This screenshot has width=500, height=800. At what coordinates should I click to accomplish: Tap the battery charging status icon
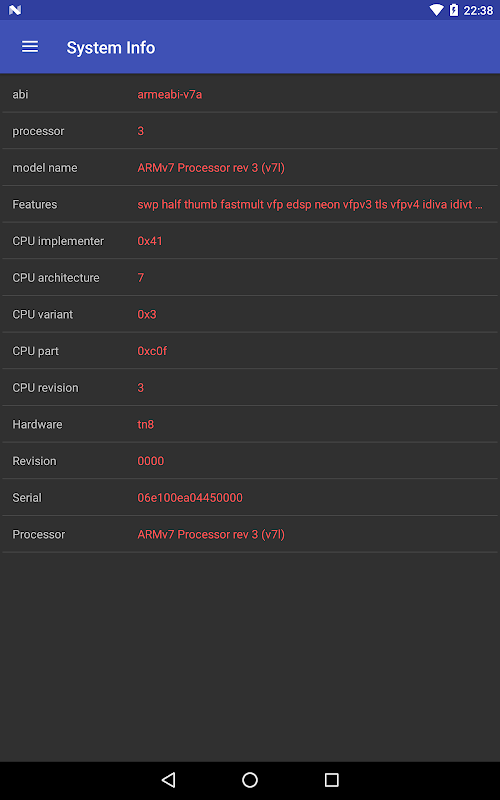point(454,10)
